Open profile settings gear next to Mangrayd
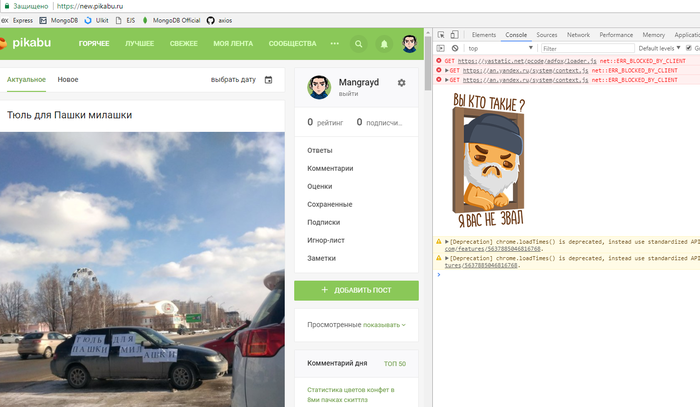Viewport: 700px width, 407px height. coord(402,83)
